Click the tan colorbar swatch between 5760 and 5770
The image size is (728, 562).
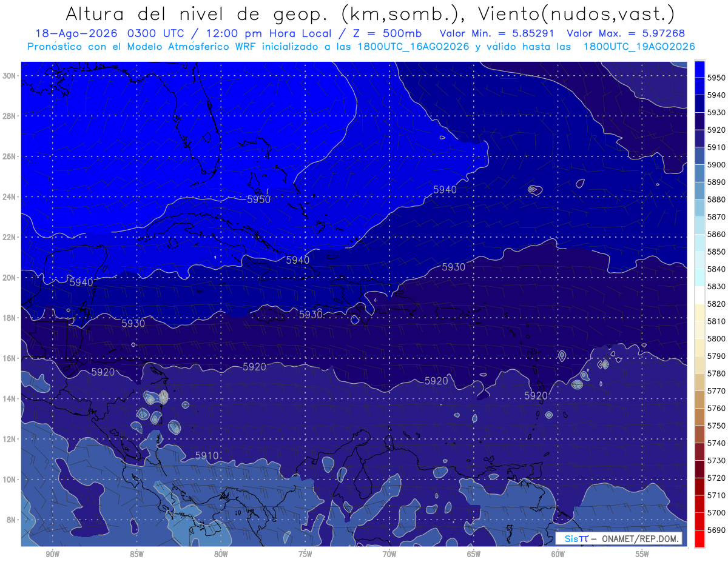[699, 400]
